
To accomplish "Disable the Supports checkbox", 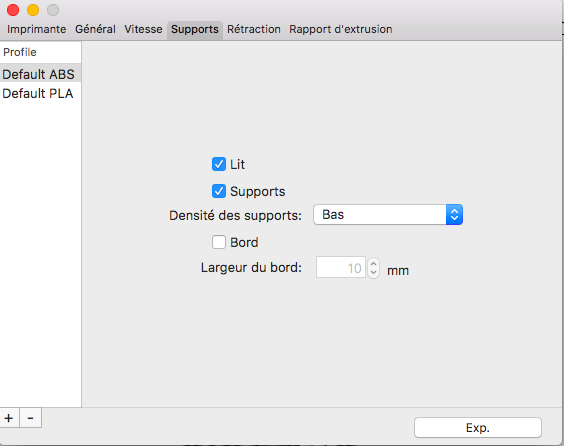I will coord(219,191).
